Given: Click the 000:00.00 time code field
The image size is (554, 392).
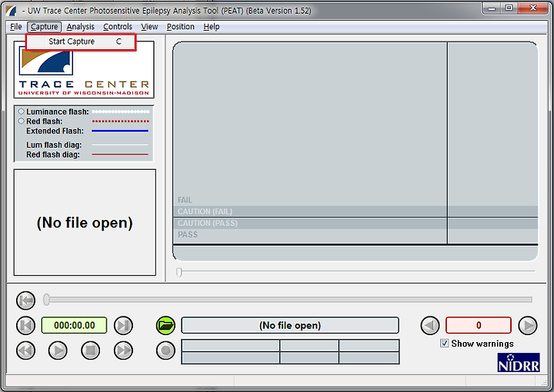Looking at the screenshot, I should (74, 325).
